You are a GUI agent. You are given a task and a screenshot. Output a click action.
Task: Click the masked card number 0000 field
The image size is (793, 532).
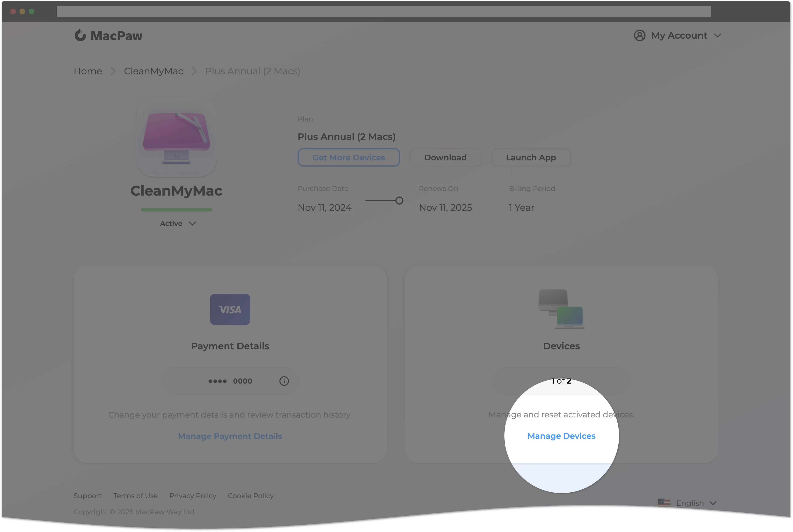(230, 381)
